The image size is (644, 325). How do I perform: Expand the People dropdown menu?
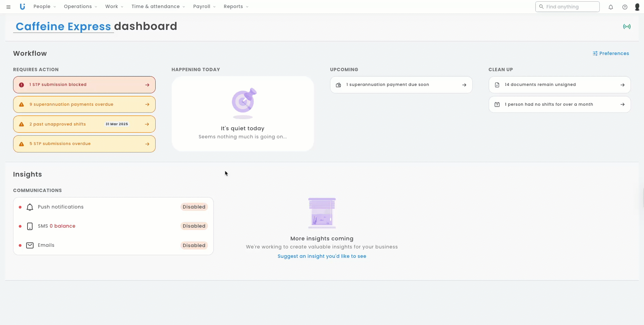click(45, 7)
